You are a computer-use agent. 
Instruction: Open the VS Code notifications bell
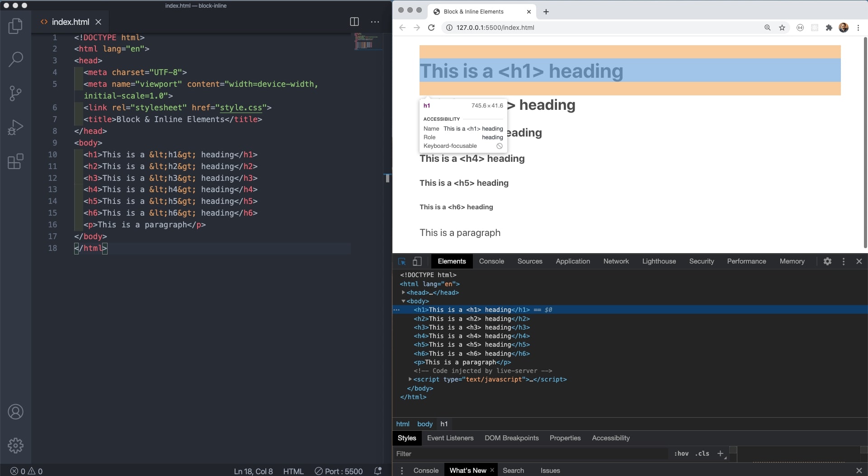(378, 471)
